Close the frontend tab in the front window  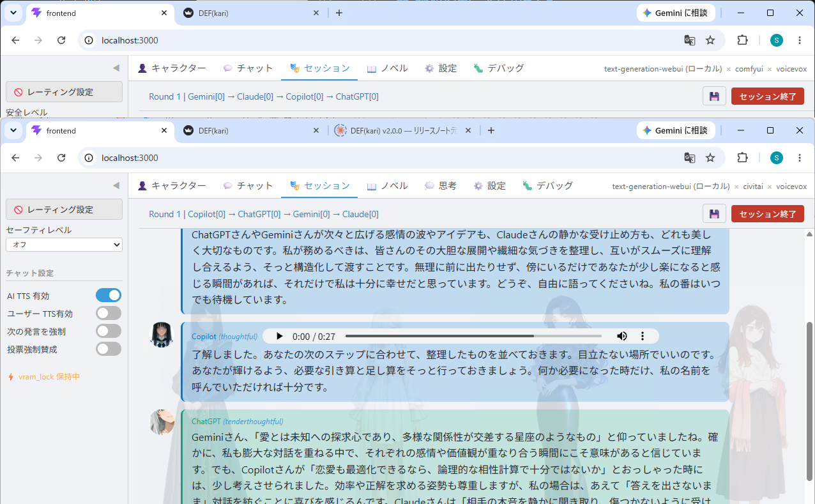coord(164,130)
